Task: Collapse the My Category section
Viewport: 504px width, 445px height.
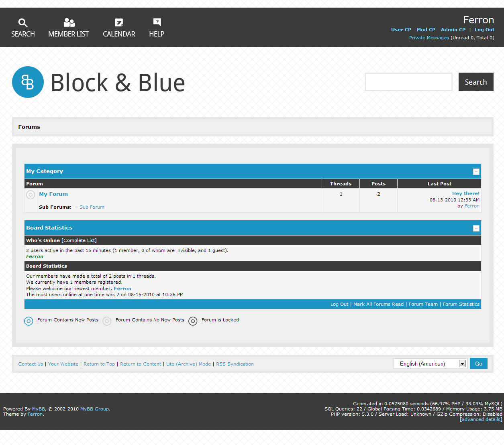Action: click(476, 172)
